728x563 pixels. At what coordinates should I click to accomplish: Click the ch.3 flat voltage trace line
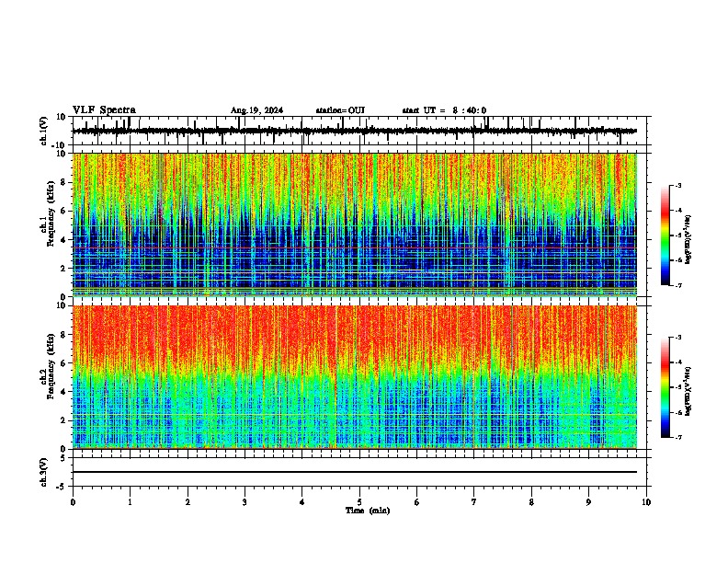point(354,472)
